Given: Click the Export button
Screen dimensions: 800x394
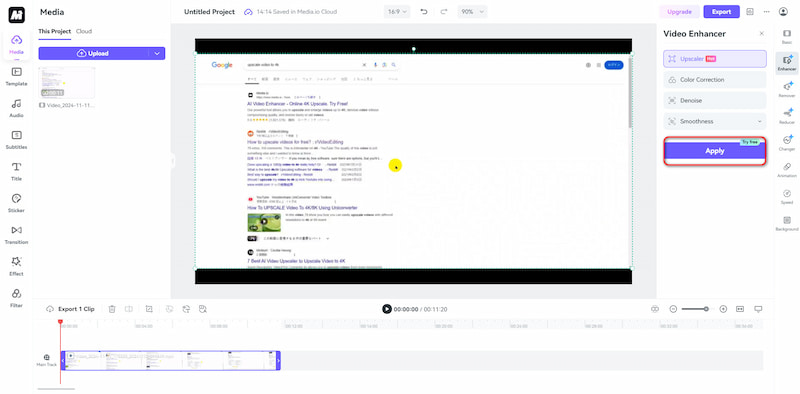Looking at the screenshot, I should click(x=721, y=12).
